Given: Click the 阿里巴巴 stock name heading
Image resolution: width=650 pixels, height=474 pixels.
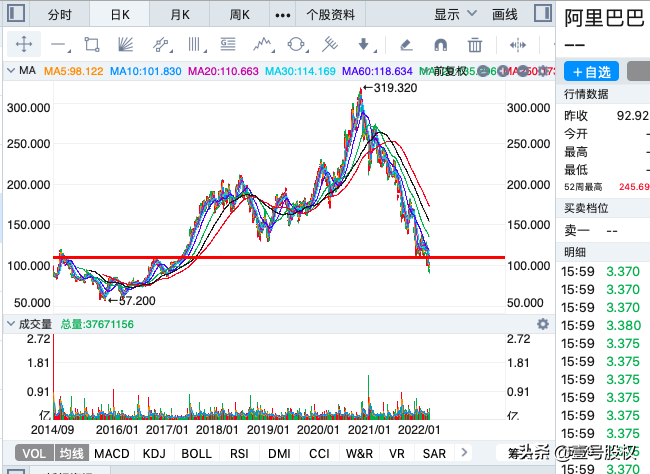Looking at the screenshot, I should click(x=604, y=18).
